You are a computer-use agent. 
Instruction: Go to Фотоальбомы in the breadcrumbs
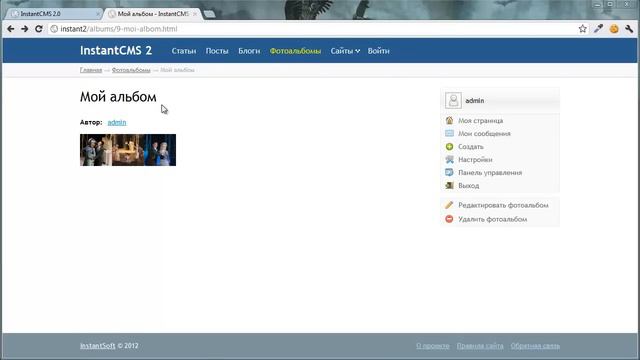click(131, 70)
